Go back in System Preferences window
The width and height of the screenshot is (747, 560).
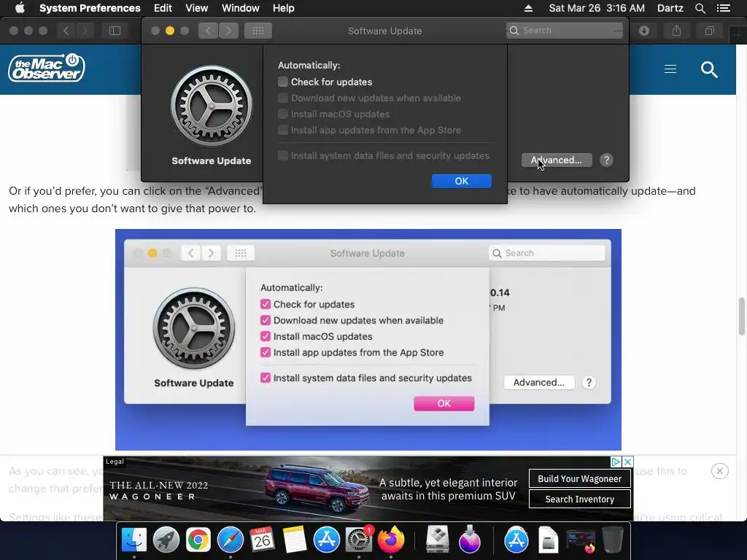pyautogui.click(x=208, y=31)
